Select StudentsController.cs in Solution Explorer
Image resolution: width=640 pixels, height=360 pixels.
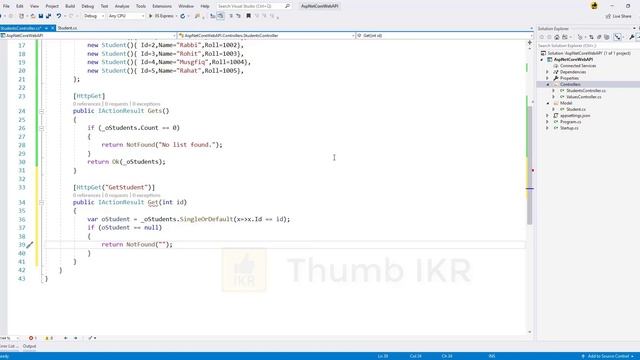pyautogui.click(x=586, y=91)
